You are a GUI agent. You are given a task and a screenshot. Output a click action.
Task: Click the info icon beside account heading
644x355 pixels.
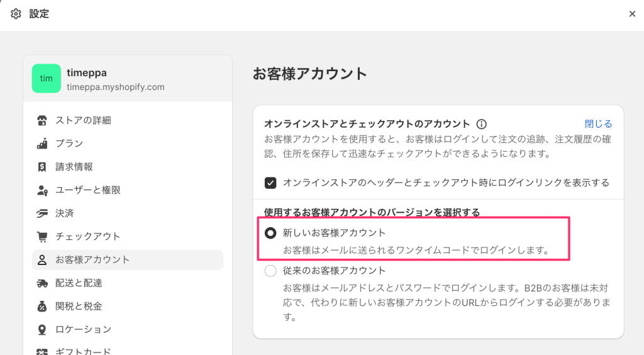tap(482, 125)
